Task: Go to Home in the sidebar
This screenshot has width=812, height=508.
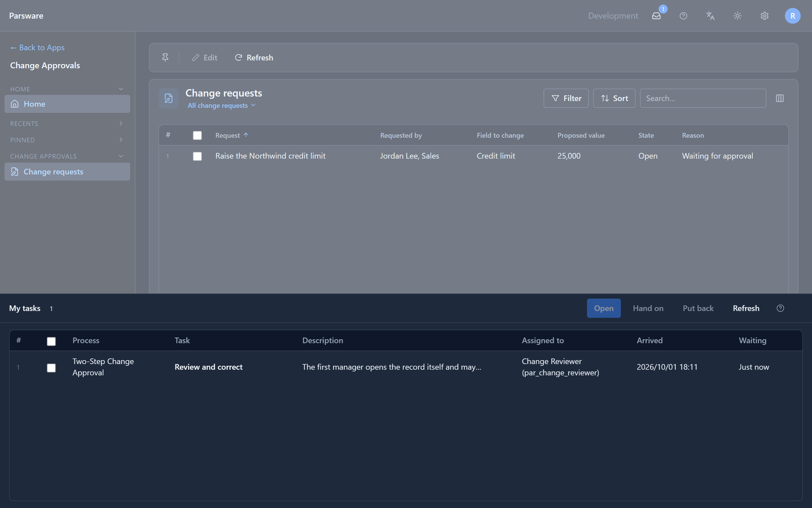Action: [67, 104]
